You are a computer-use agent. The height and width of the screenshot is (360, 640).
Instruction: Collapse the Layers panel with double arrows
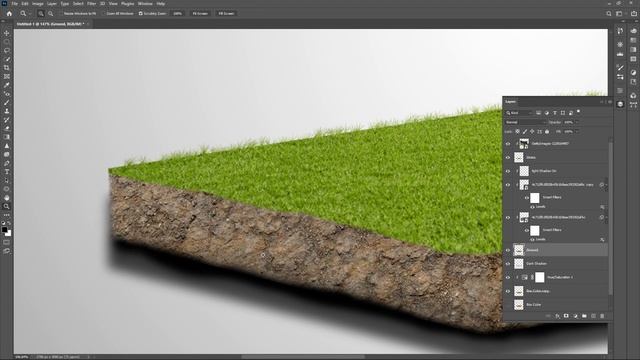[x=601, y=102]
